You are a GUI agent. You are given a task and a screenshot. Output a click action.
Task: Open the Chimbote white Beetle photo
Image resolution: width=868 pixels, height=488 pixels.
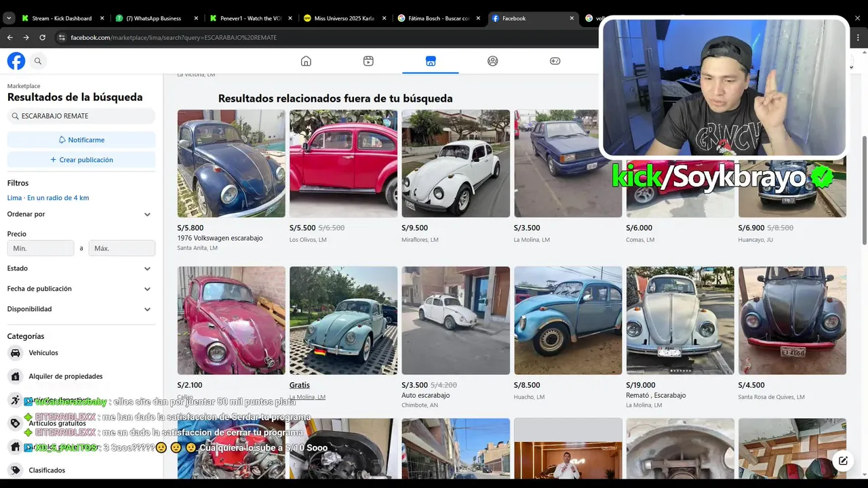click(x=456, y=321)
